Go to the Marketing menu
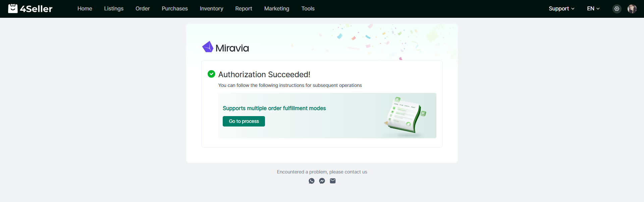Viewport: 644px width, 202px height. pyautogui.click(x=277, y=9)
